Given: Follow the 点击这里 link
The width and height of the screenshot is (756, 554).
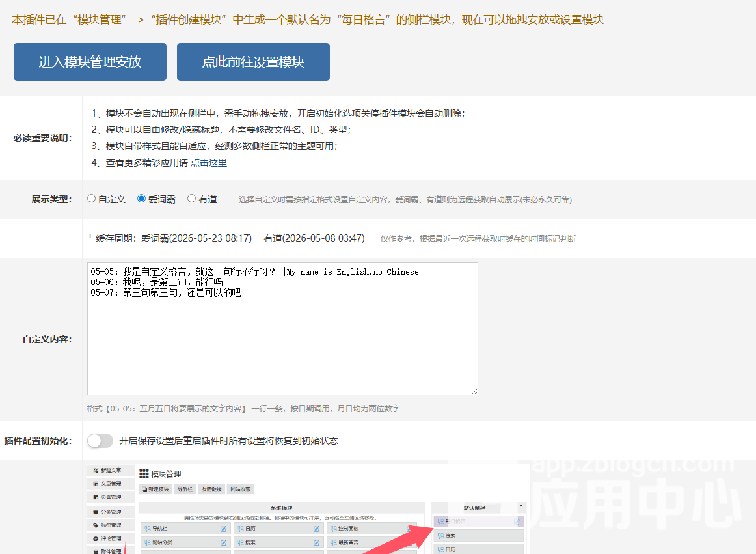Looking at the screenshot, I should tap(209, 163).
